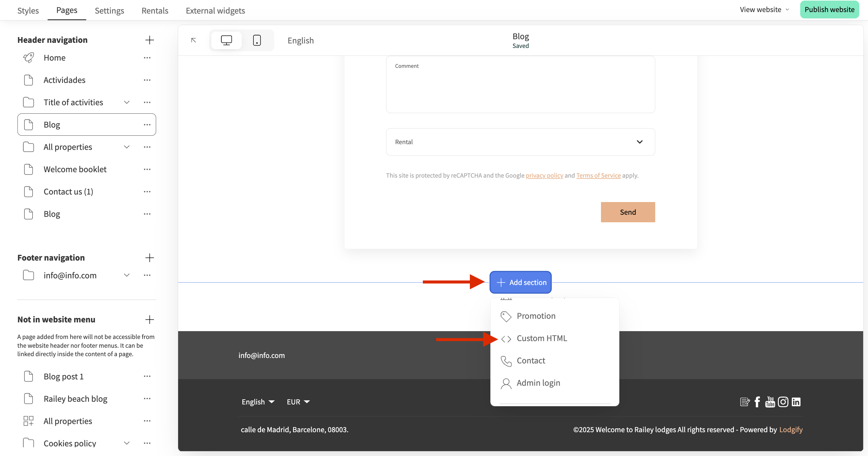The image size is (868, 456).
Task: Open more options for Home page
Action: 147,58
